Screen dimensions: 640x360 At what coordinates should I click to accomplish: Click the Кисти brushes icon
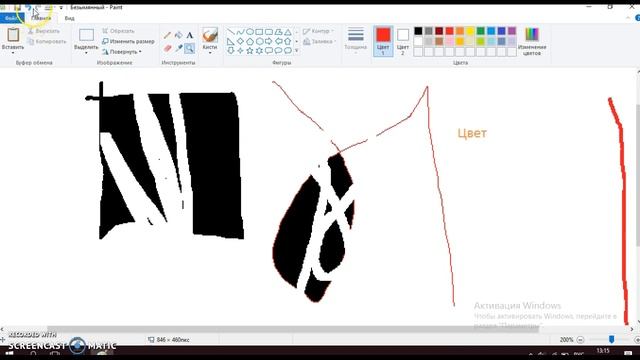[210, 35]
